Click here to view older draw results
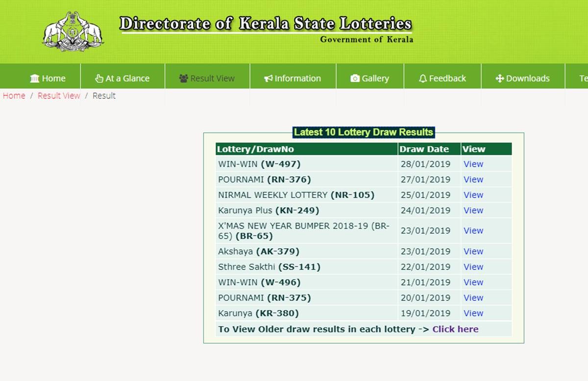The image size is (588, 381). (455, 329)
